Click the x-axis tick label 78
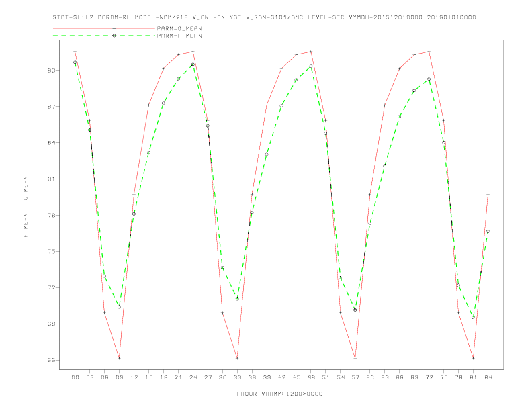 pyautogui.click(x=459, y=377)
